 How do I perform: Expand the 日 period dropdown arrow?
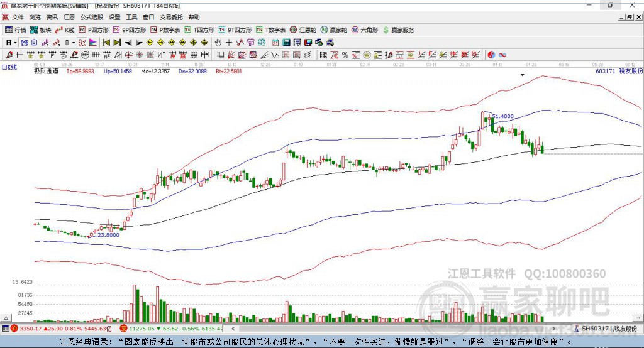(15, 43)
